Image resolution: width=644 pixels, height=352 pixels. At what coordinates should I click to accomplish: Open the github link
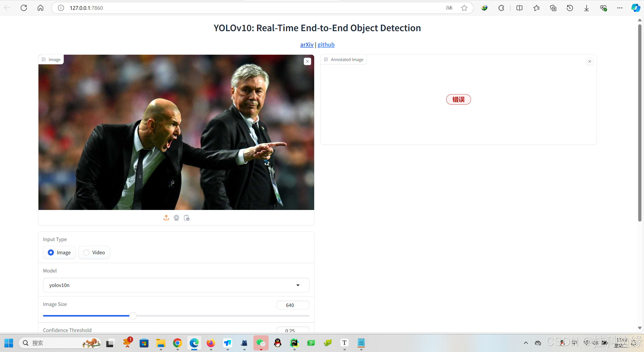pos(326,45)
